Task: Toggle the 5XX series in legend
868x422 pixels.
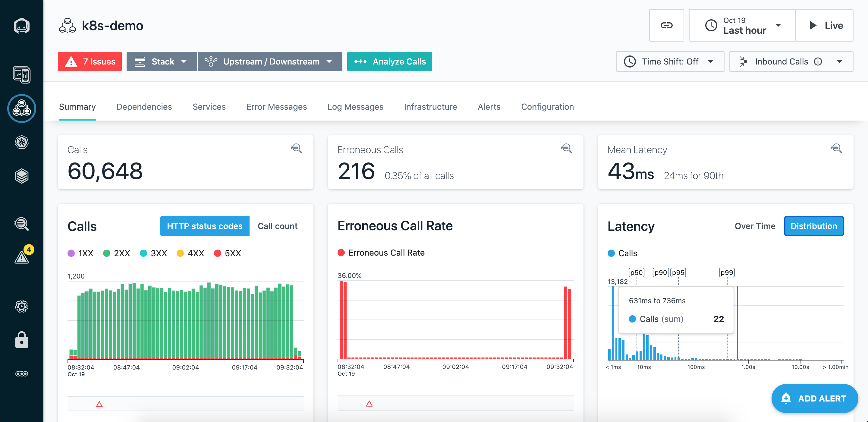Action: click(x=228, y=253)
